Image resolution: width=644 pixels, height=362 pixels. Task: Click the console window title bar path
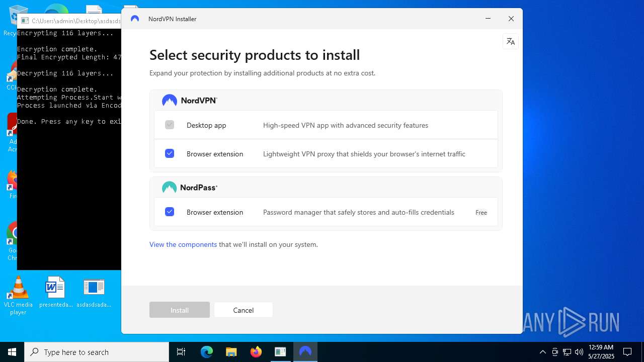[x=76, y=21]
